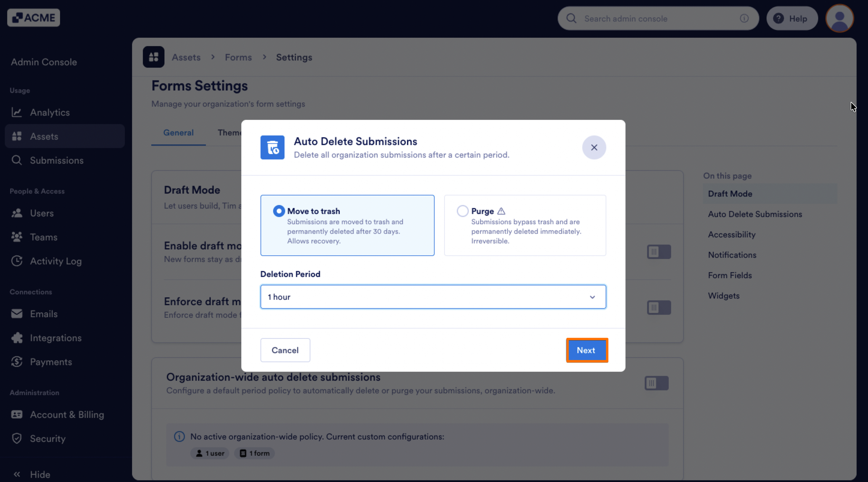Open the Help button
Screen dimensions: 868x482
coord(792,18)
